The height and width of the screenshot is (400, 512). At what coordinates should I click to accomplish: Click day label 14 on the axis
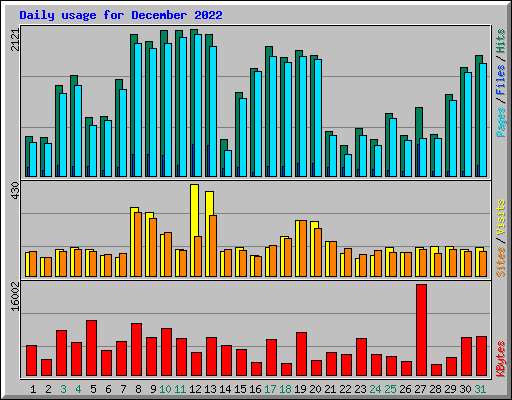(225, 389)
